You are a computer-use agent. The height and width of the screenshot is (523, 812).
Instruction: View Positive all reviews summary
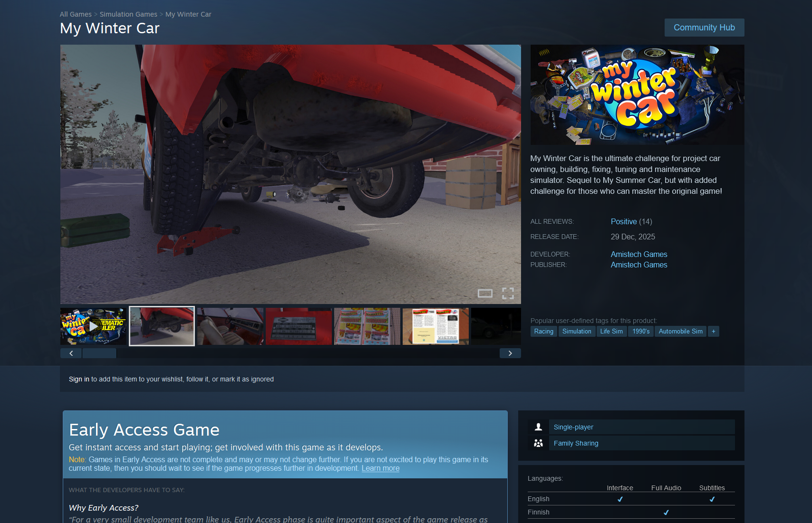623,221
